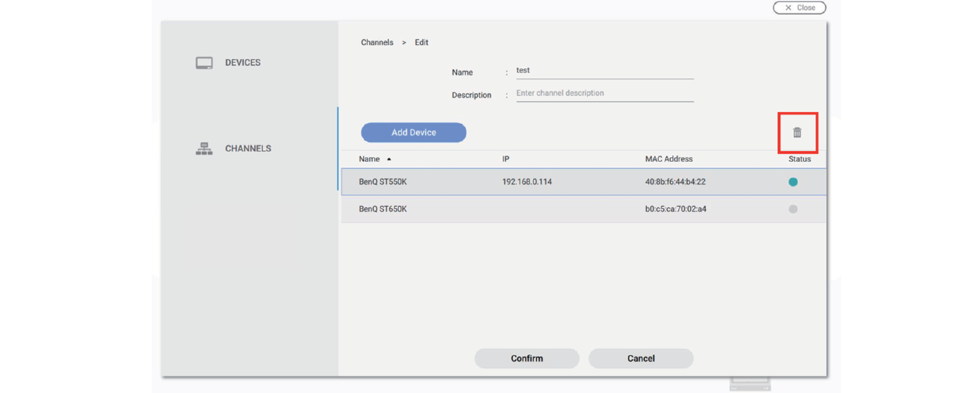Click the trash delete icon
The image size is (980, 393).
pyautogui.click(x=797, y=132)
